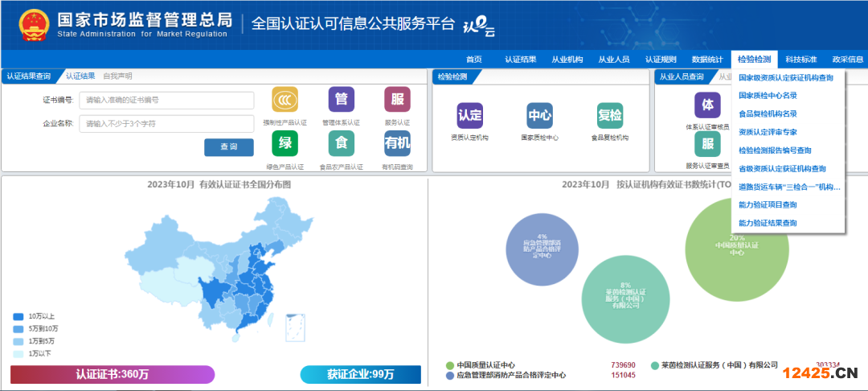
Task: Go to 首页 in navigation bar
Action: [x=474, y=60]
